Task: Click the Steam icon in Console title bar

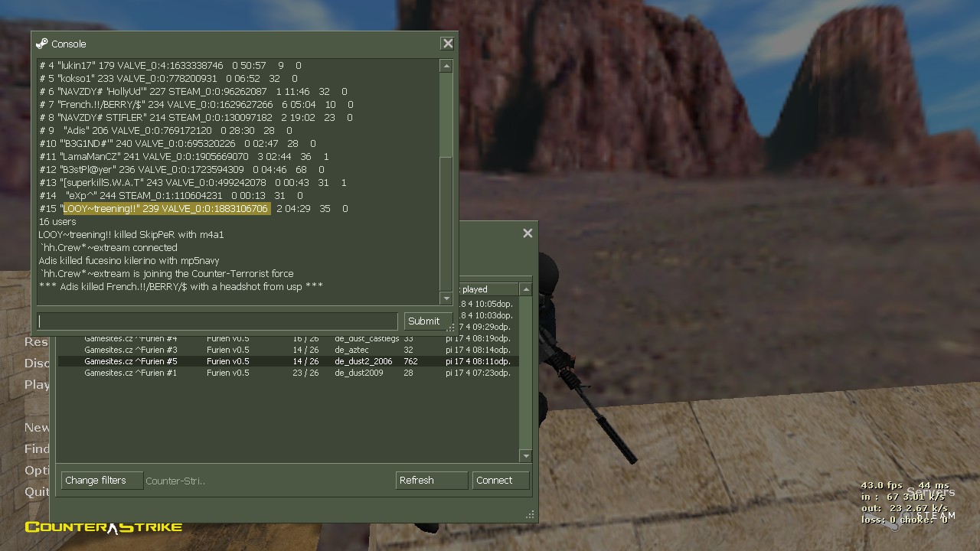Action: tap(41, 44)
